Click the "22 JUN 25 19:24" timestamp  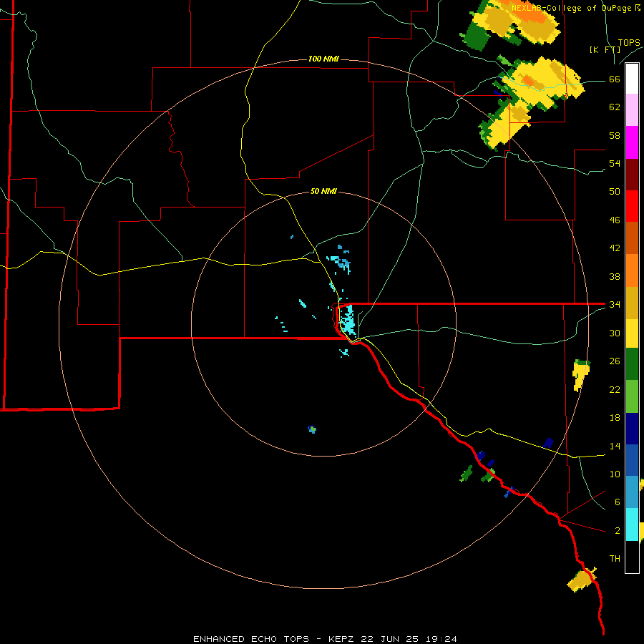[x=409, y=639]
